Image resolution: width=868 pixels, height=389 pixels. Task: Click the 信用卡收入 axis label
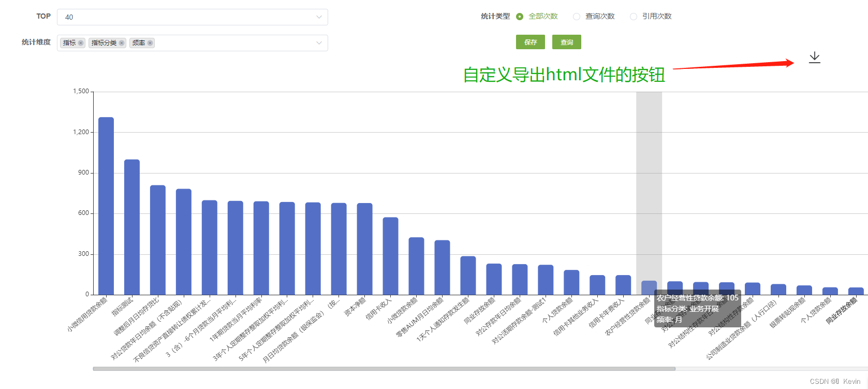click(379, 309)
